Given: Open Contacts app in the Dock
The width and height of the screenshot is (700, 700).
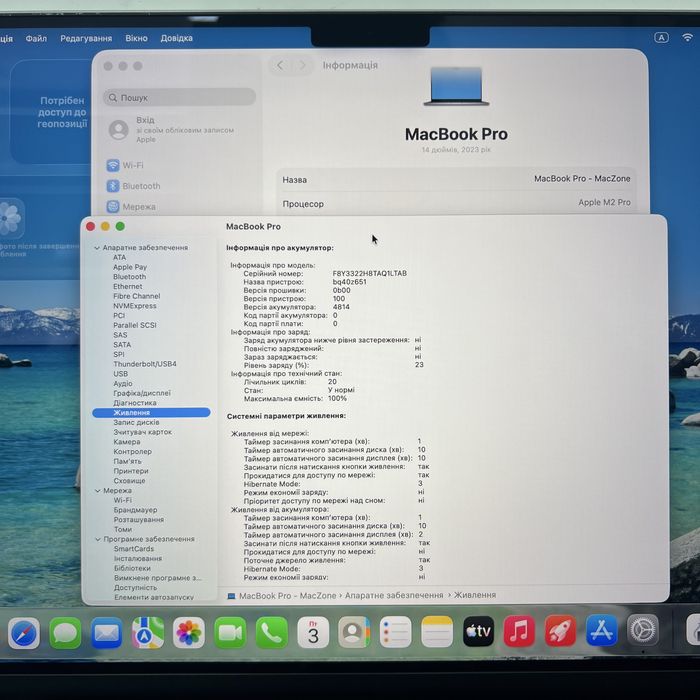Looking at the screenshot, I should [354, 632].
